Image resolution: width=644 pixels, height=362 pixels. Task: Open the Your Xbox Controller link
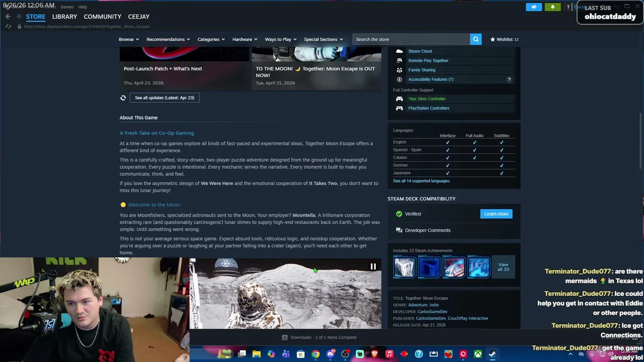click(427, 99)
